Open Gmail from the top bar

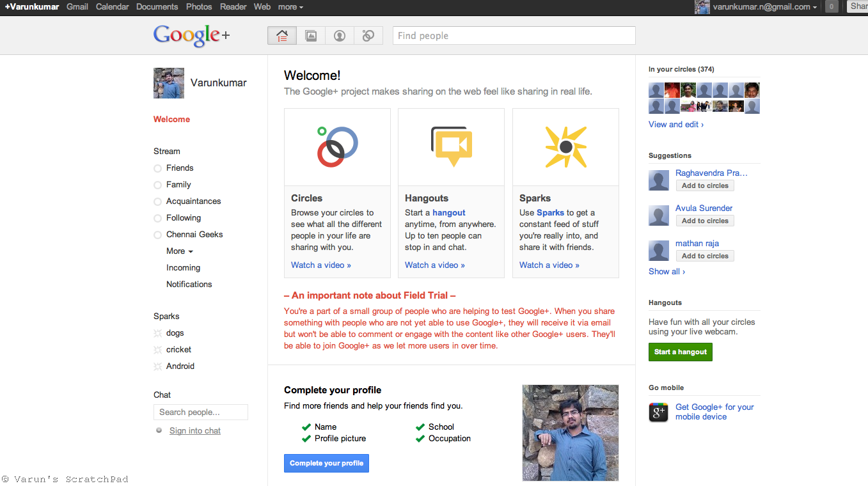click(x=77, y=7)
